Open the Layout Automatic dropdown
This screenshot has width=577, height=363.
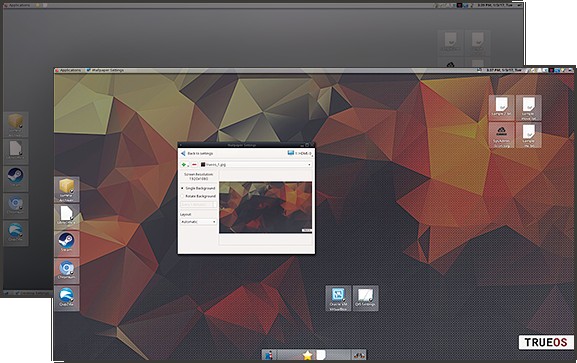198,222
